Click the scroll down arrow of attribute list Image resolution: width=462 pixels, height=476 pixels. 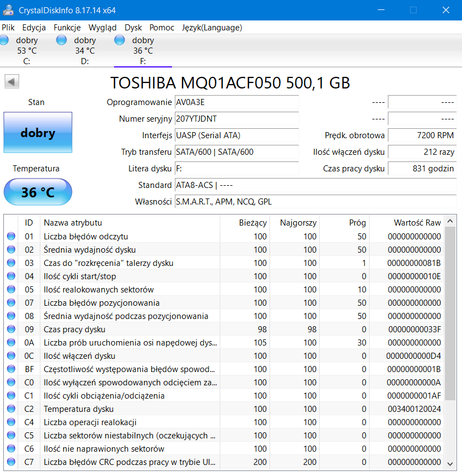[450, 463]
